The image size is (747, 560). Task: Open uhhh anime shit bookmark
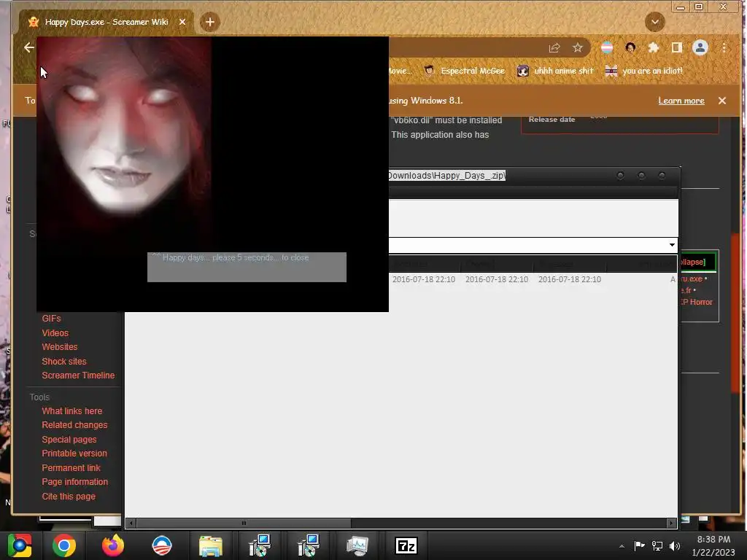click(x=556, y=71)
